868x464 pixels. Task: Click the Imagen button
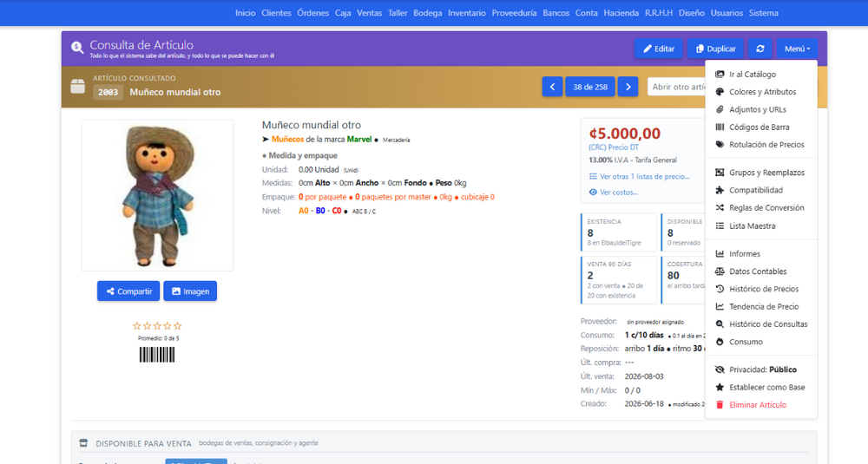(190, 291)
